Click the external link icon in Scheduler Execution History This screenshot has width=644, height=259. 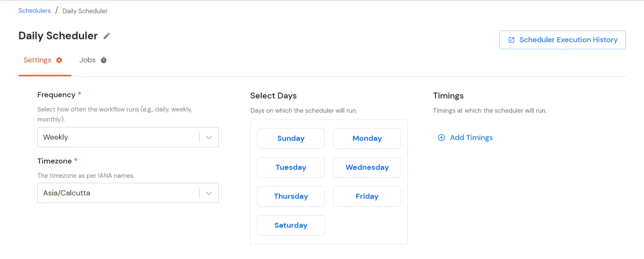coord(511,39)
